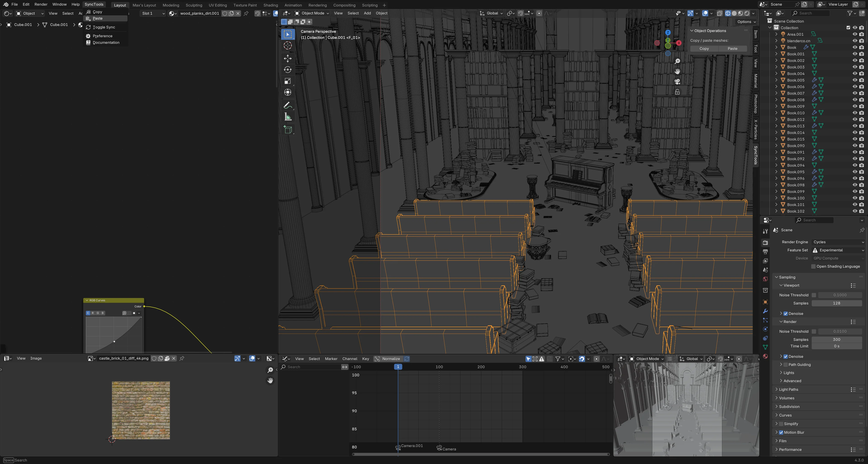Activate the Move tool
The image size is (868, 464).
(288, 58)
